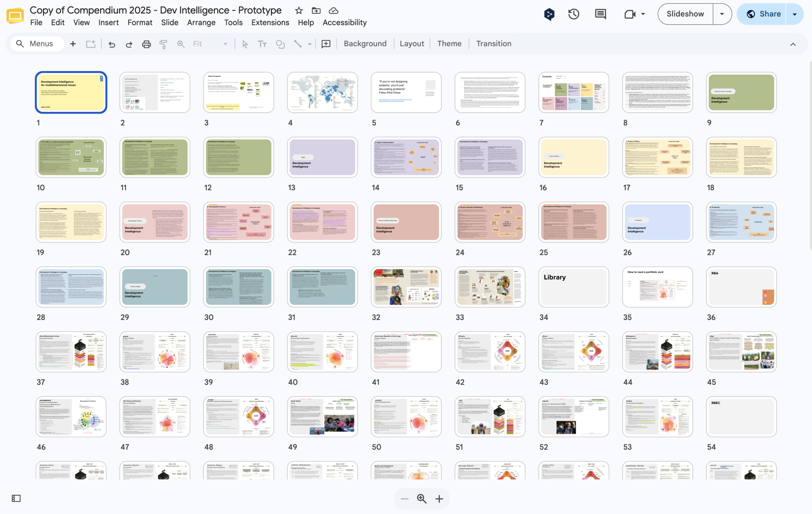Open the Edit menu
The width and height of the screenshot is (812, 514).
point(58,22)
